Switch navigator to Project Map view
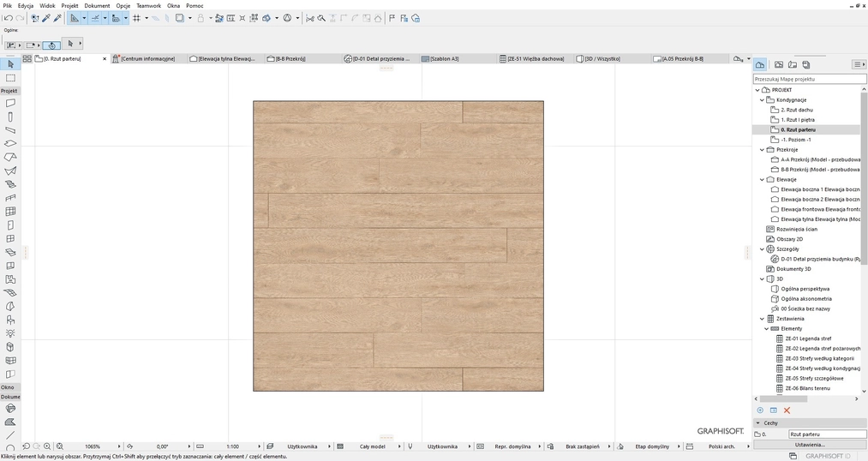Viewport: 868px width, 461px height. click(x=760, y=65)
